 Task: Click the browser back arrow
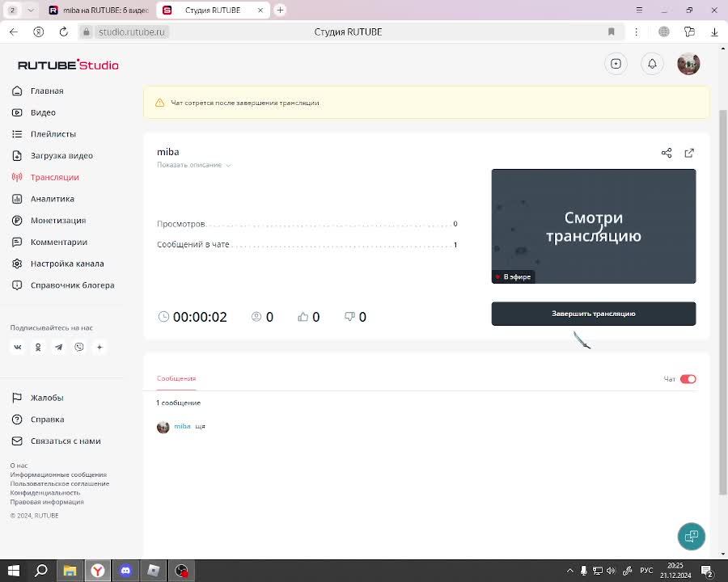coord(14,32)
